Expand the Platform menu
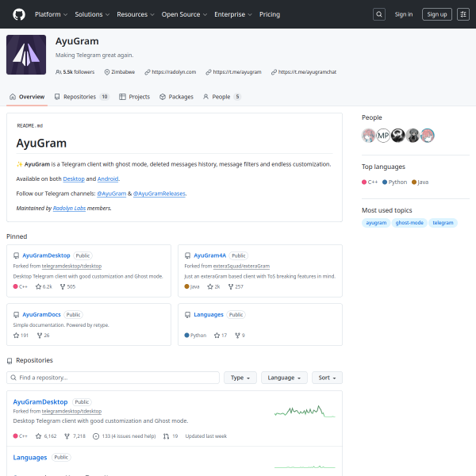 [51, 14]
